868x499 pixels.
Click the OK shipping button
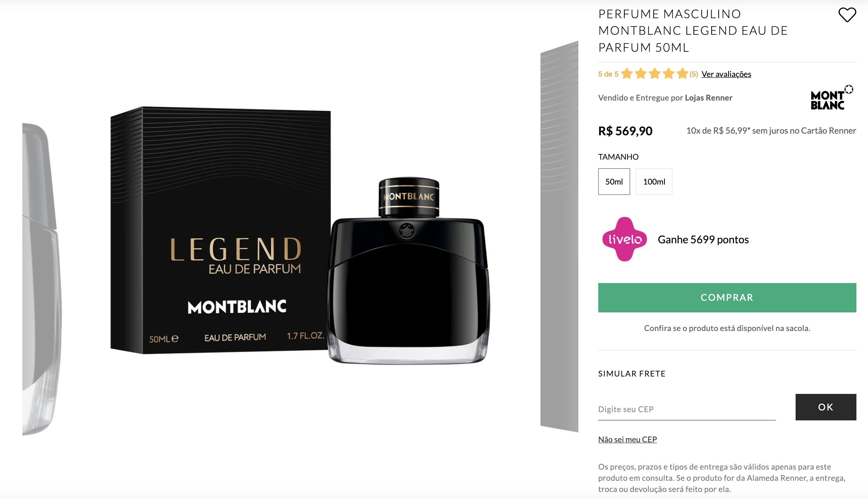click(x=826, y=407)
